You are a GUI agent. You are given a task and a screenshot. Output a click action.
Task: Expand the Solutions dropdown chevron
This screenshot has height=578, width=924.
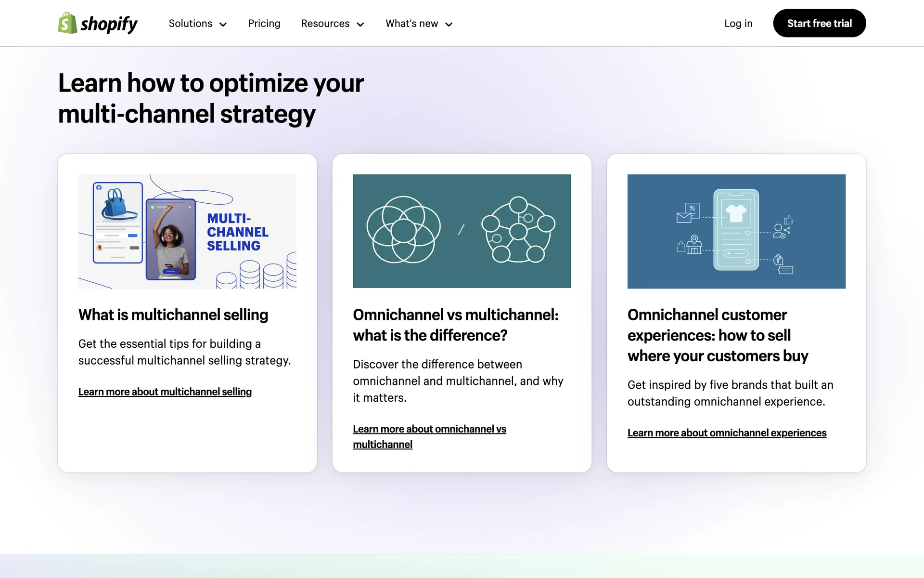[x=223, y=24]
